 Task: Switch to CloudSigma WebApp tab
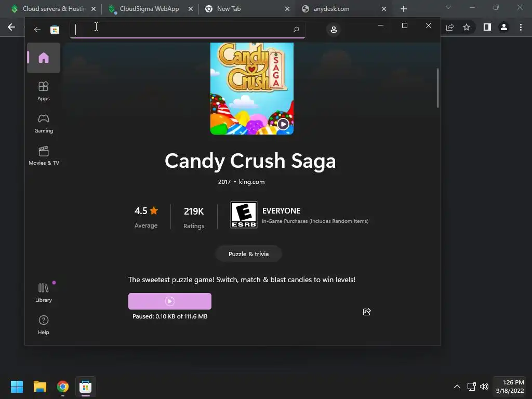pyautogui.click(x=149, y=9)
